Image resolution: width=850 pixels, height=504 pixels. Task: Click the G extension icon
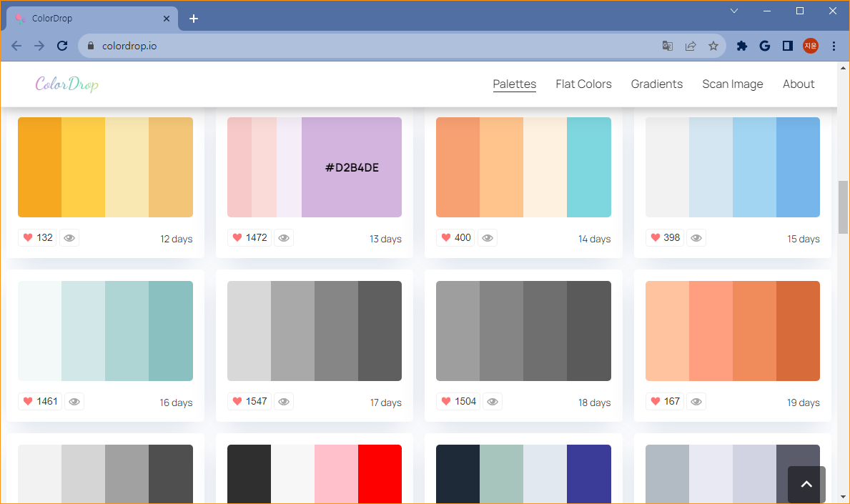[x=764, y=46]
